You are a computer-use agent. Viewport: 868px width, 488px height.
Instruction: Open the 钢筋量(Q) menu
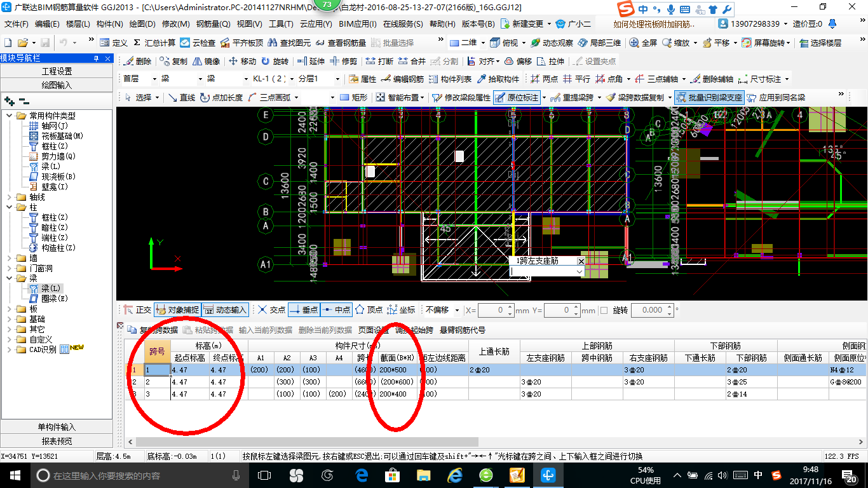click(x=213, y=24)
